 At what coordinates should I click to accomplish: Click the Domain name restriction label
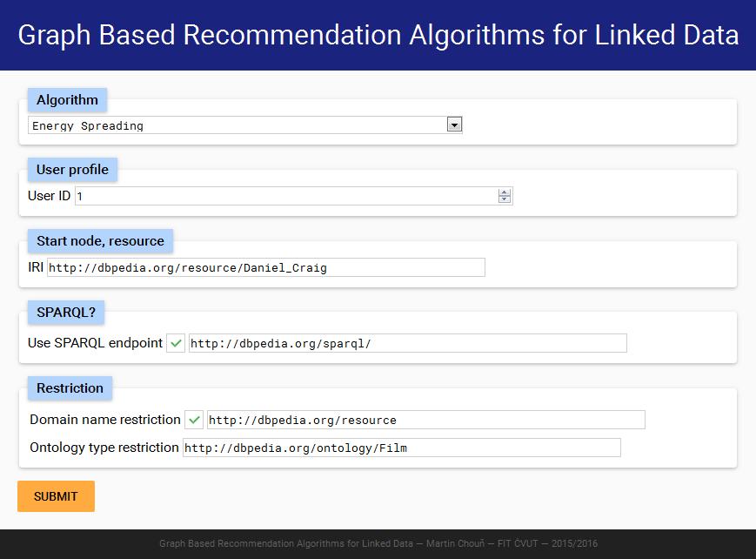(105, 420)
